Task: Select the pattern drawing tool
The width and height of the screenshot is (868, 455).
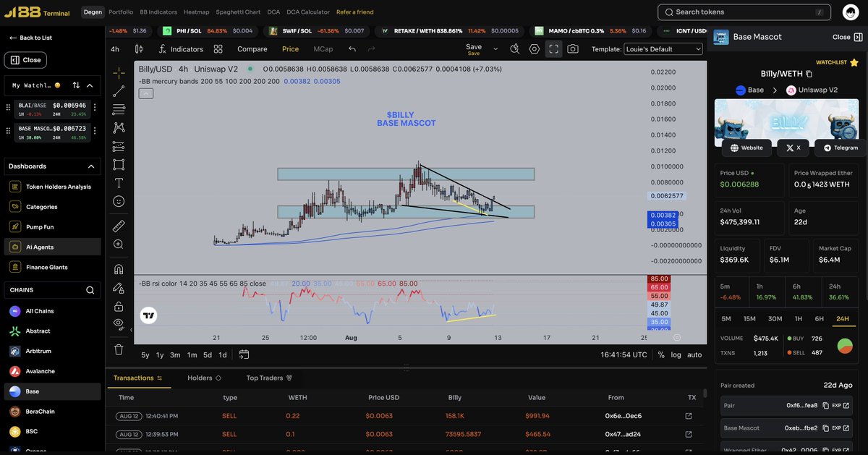Action: coord(119,128)
